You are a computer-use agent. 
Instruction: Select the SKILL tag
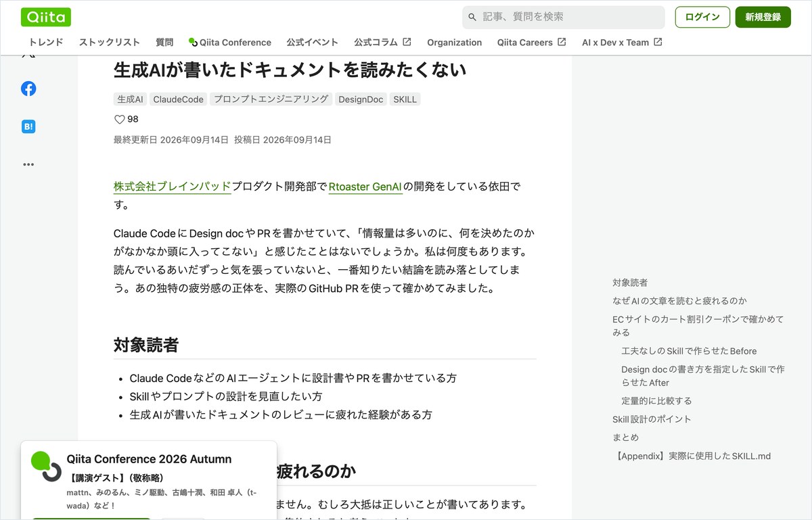(x=405, y=99)
